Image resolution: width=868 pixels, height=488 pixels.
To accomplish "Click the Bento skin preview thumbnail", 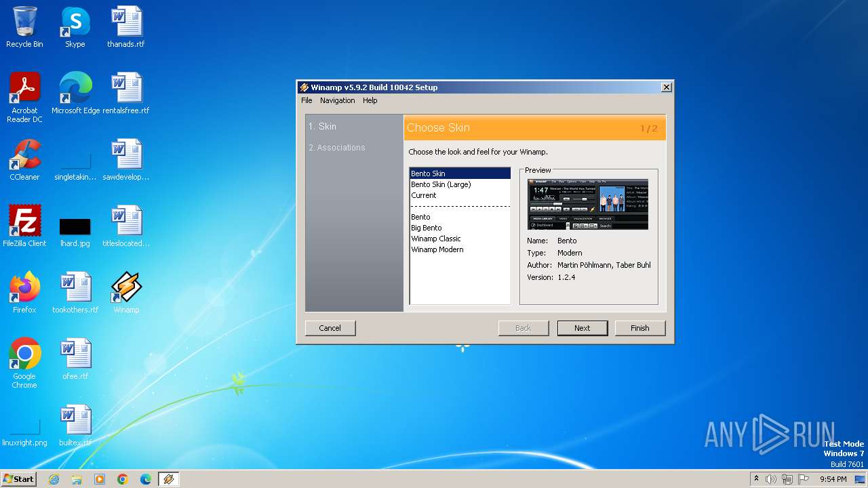I will [x=588, y=204].
